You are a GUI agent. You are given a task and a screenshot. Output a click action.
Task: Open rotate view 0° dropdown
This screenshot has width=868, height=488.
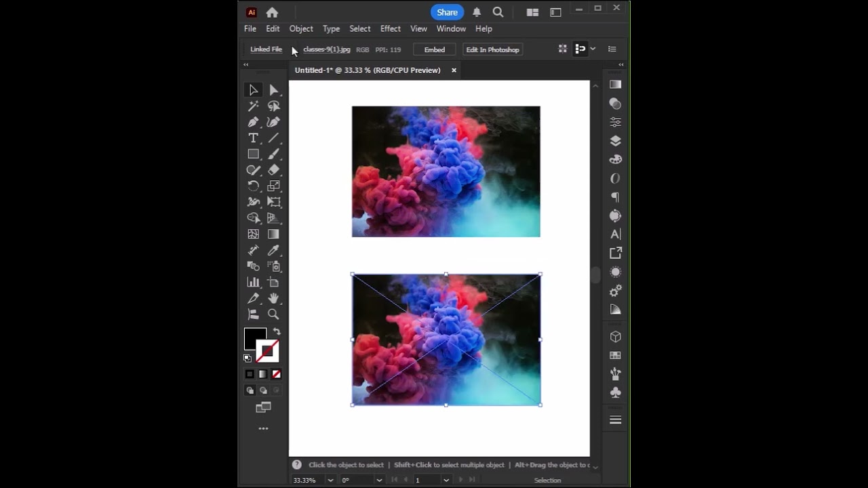tap(378, 480)
